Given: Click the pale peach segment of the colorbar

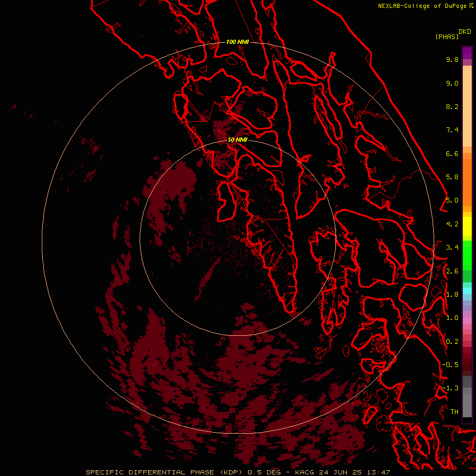Looking at the screenshot, I should 467,108.
